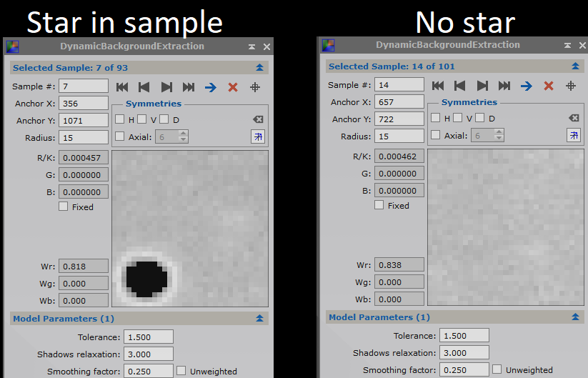Toggle Unweighted checkbox in right window
The height and width of the screenshot is (378, 588).
coord(497,369)
